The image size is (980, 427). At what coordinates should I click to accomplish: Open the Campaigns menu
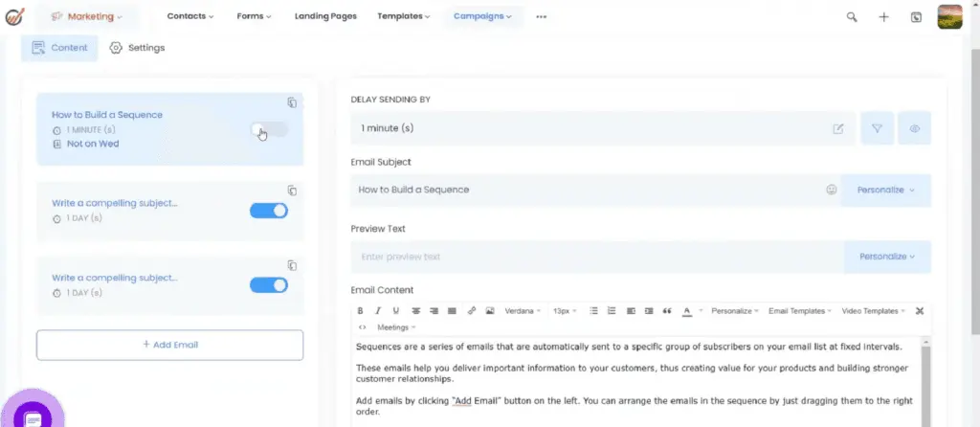(x=482, y=16)
